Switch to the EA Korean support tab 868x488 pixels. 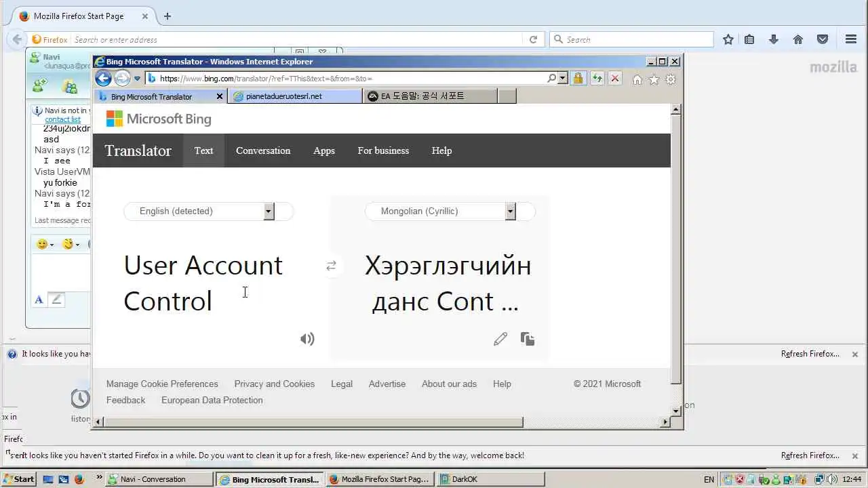[431, 96]
